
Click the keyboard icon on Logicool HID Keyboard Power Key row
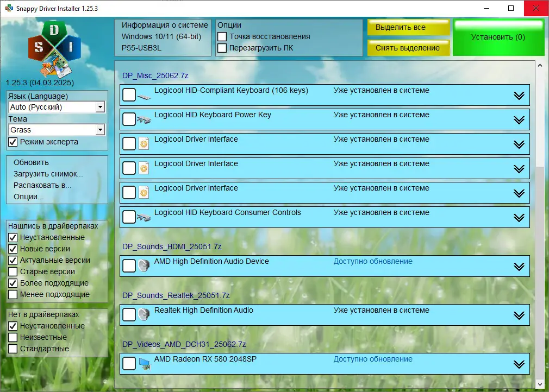145,119
